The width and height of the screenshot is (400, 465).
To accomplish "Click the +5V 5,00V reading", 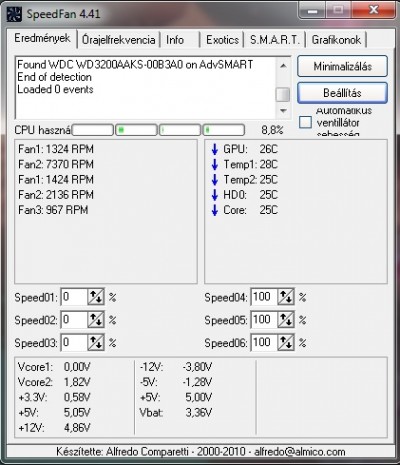I will (176, 397).
